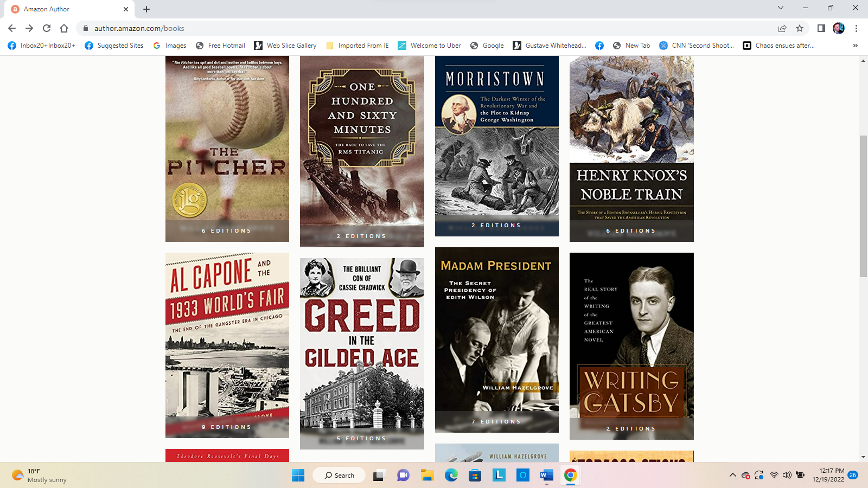868x488 pixels.
Task: Open the Free Hotmail bookmark
Action: tap(220, 46)
